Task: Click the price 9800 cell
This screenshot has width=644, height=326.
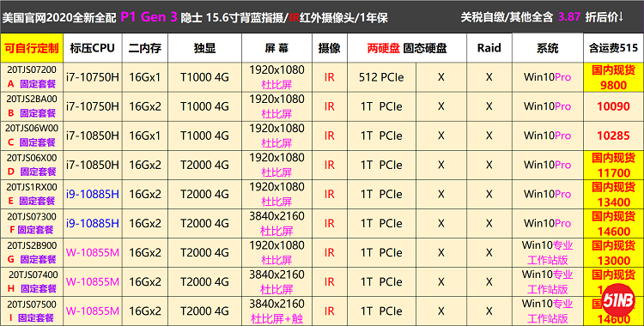Action: (x=614, y=77)
